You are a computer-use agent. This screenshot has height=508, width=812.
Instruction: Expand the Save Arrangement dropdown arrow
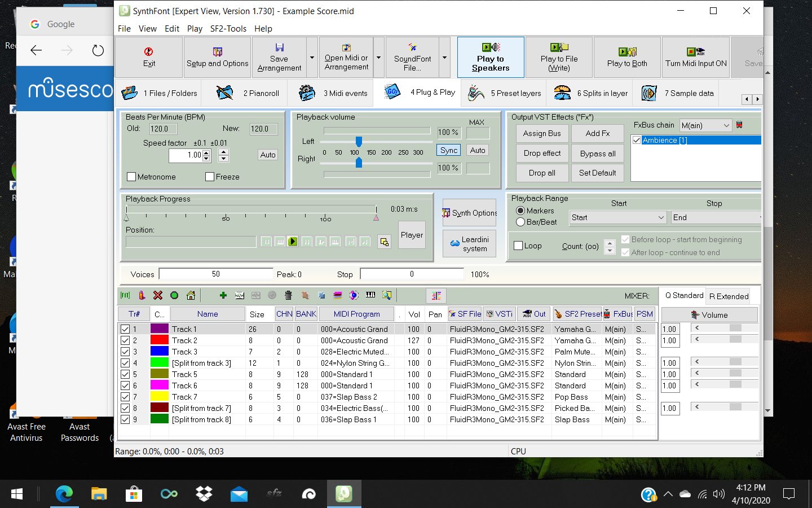tap(312, 57)
